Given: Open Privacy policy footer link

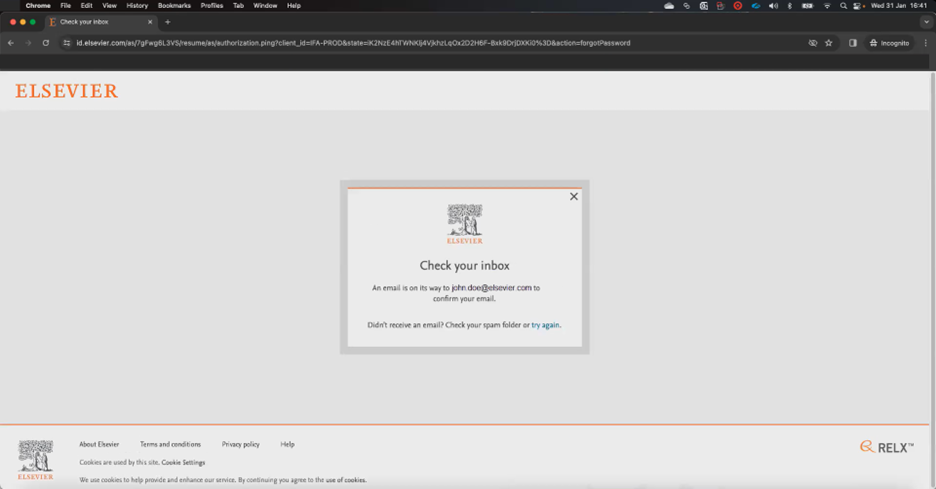Looking at the screenshot, I should click(x=241, y=444).
